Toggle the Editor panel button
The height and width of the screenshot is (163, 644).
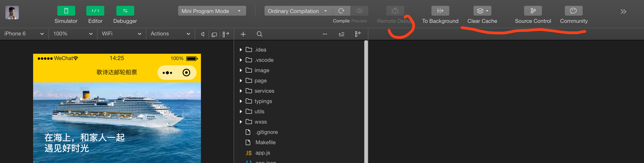tap(95, 11)
